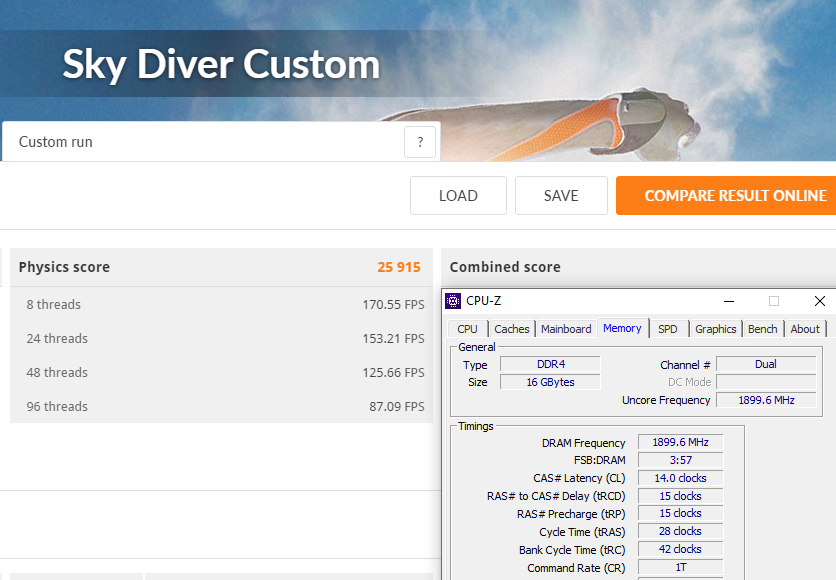
Task: Switch to the CPU tab in CPU-Z
Action: pyautogui.click(x=468, y=329)
